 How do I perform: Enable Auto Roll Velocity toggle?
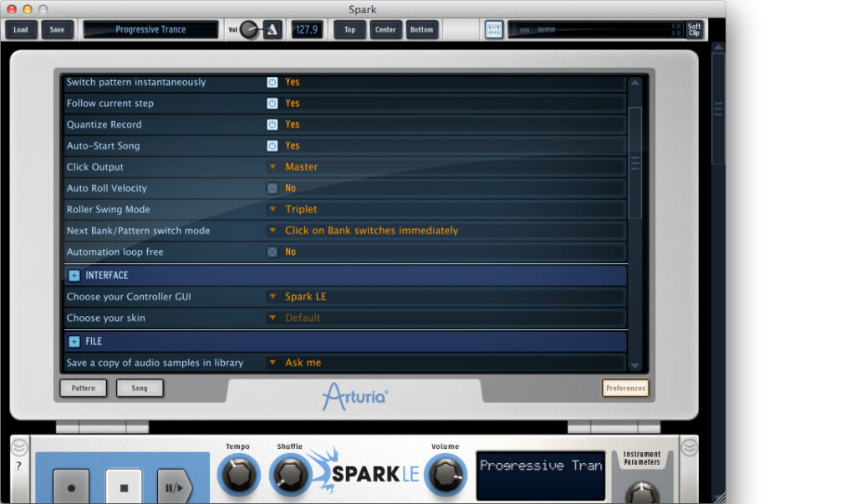point(272,188)
